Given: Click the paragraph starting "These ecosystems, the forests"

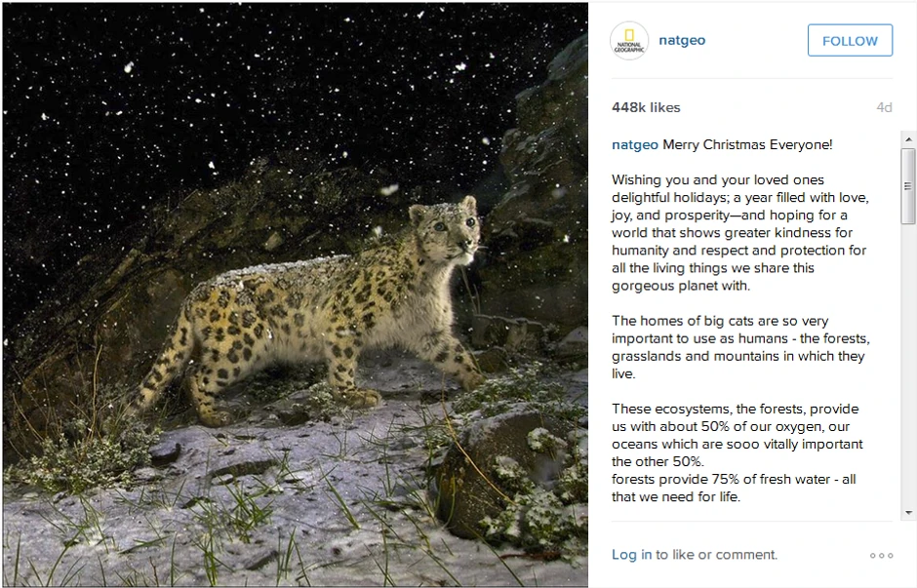Looking at the screenshot, I should click(x=737, y=435).
